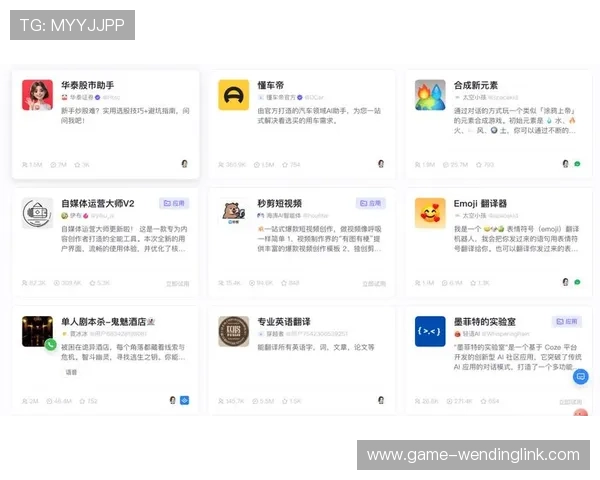Screen dimensions: 600x480
Task: Open the Emoji 翻译器 smiley avatar
Action: click(430, 213)
